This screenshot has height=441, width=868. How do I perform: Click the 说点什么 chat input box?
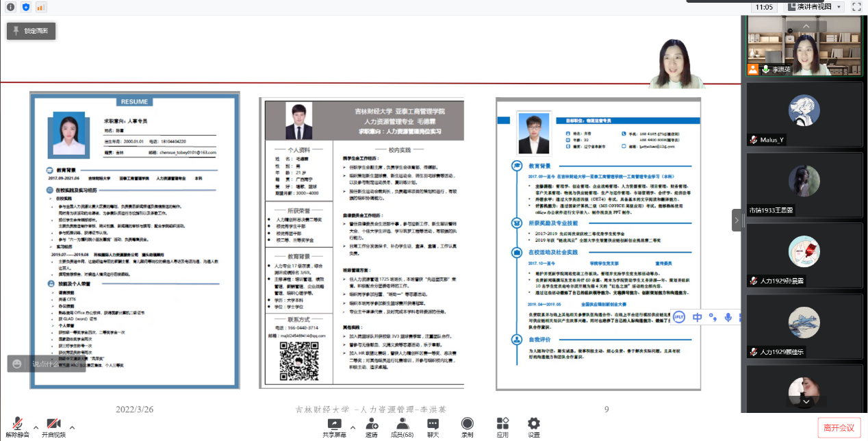coord(47,364)
